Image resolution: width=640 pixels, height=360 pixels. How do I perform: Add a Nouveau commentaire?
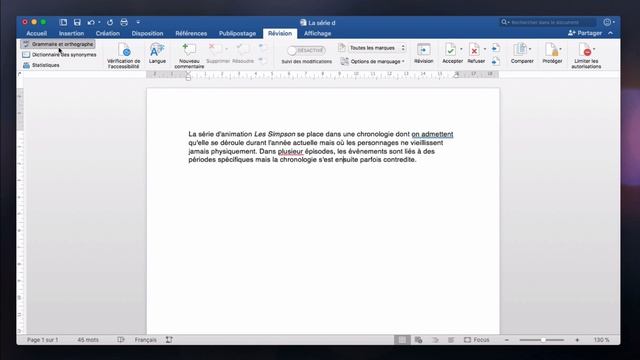point(189,55)
